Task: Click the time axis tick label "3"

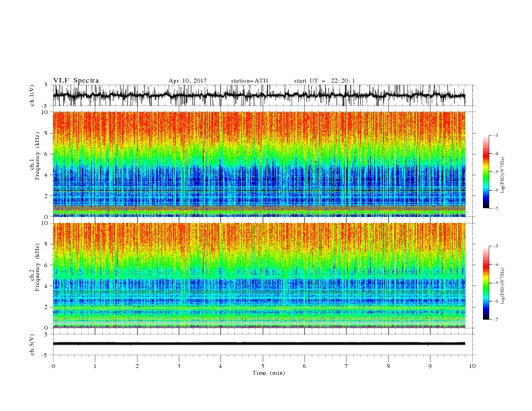Action: (x=179, y=366)
